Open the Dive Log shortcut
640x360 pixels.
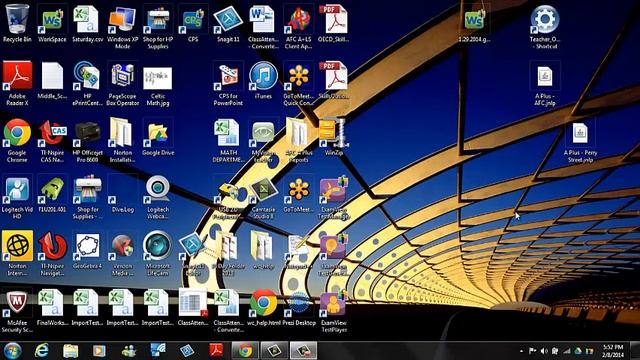click(122, 194)
